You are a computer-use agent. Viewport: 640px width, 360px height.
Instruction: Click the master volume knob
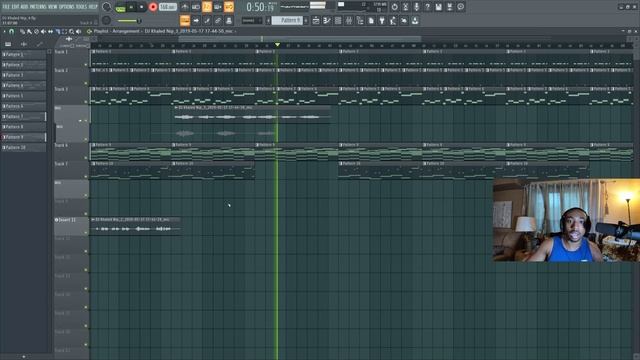(107, 7)
